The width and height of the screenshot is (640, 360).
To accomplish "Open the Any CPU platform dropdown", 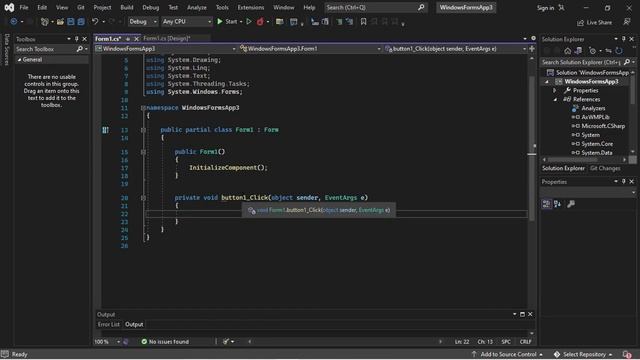I will (x=187, y=22).
